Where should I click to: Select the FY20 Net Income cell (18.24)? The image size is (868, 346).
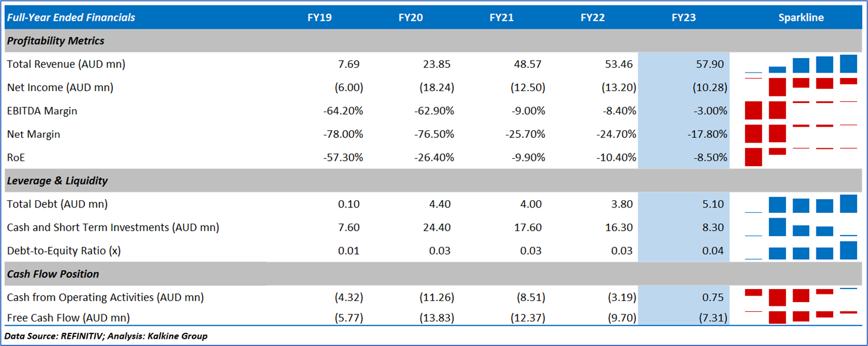tap(437, 88)
